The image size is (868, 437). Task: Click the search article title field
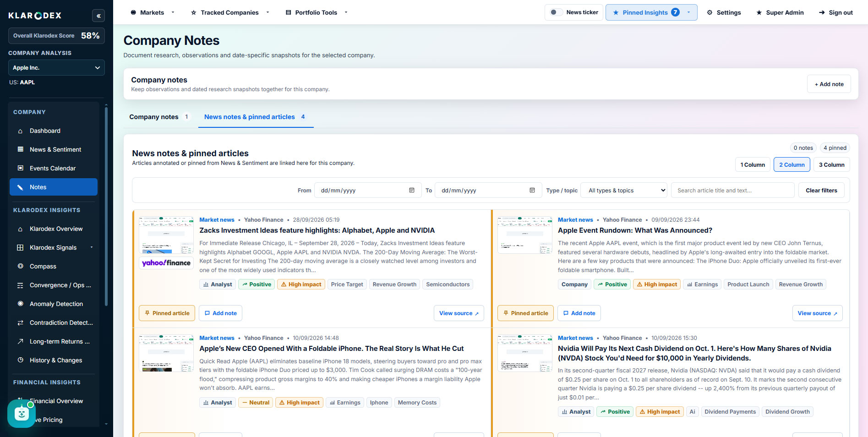[732, 190]
